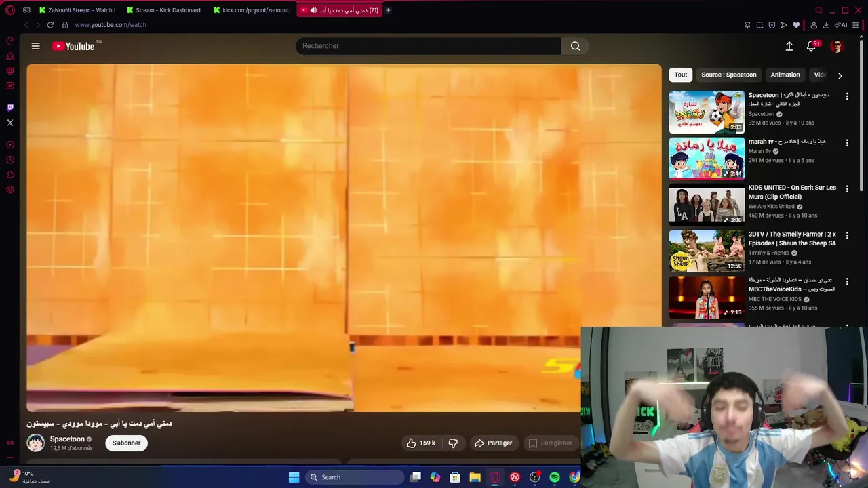Click the YouTube upload create icon
This screenshot has height=488, width=868.
click(x=789, y=46)
